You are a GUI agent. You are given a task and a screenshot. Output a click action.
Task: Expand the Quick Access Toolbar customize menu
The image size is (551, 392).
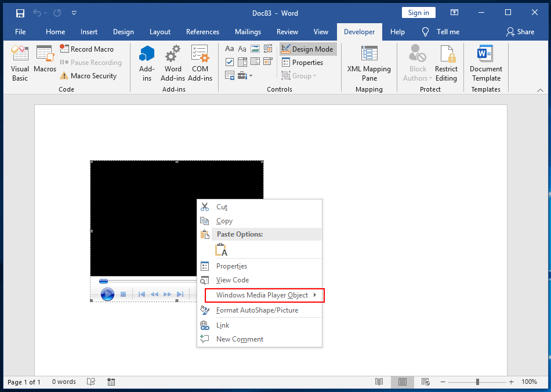point(74,13)
